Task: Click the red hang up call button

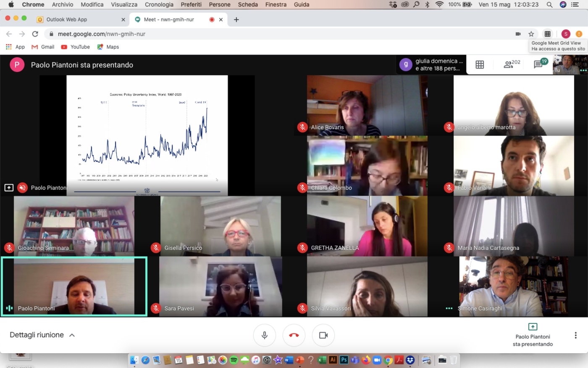Action: point(294,335)
